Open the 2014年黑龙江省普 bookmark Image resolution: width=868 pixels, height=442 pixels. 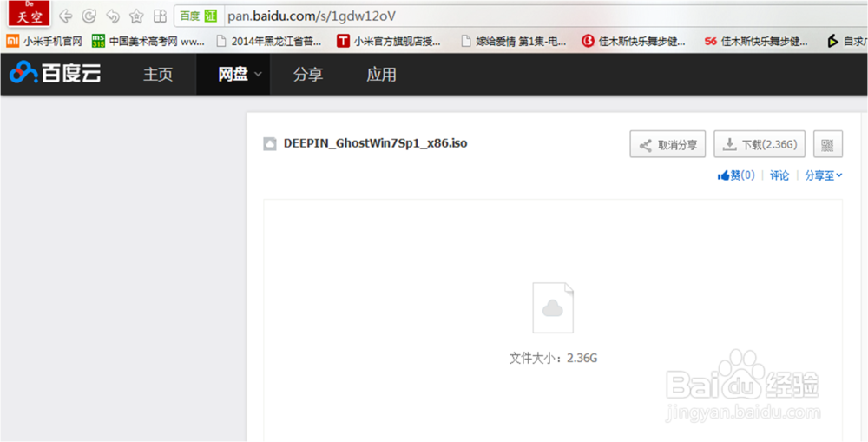(269, 42)
